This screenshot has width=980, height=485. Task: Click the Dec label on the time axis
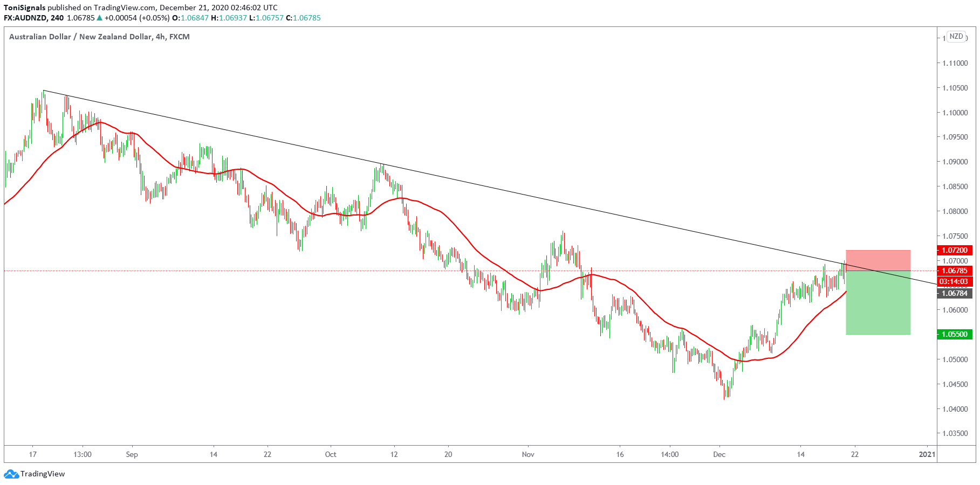[x=719, y=454]
